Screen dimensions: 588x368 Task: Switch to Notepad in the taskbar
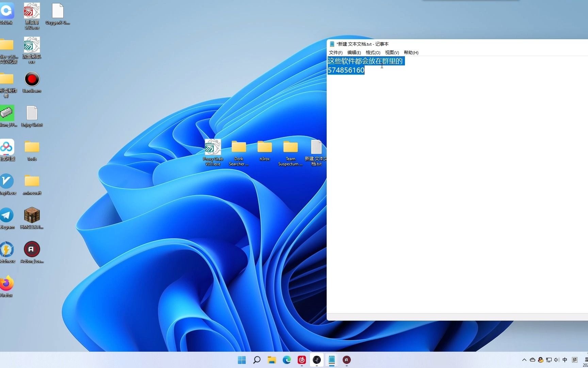click(x=332, y=360)
